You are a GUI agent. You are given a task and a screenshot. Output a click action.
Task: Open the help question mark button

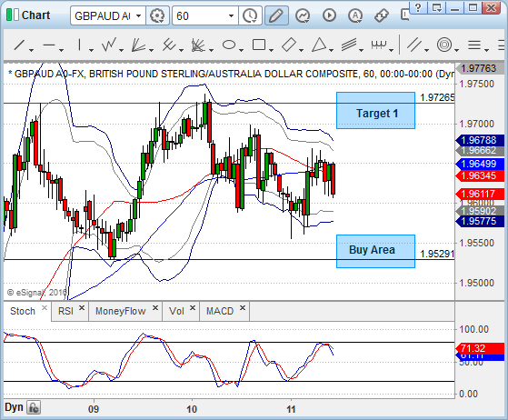coord(418,8)
